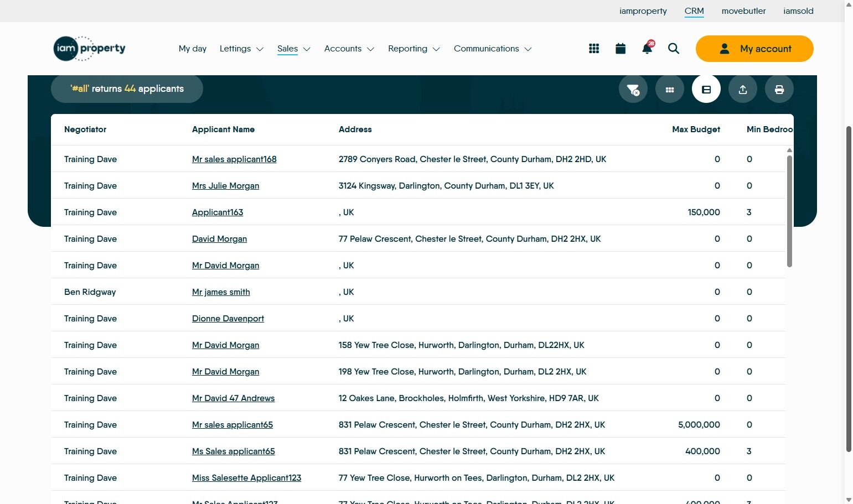
Task: Select address '12 Oakes Lane, Brockholes, Holmfirth'
Action: (x=469, y=398)
